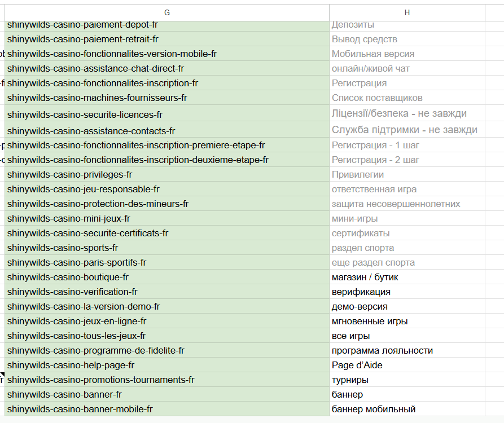The height and width of the screenshot is (423, 504).
Task: Select cell shinywilds-casino-tous-les-jeux-fr
Action: tap(167, 336)
